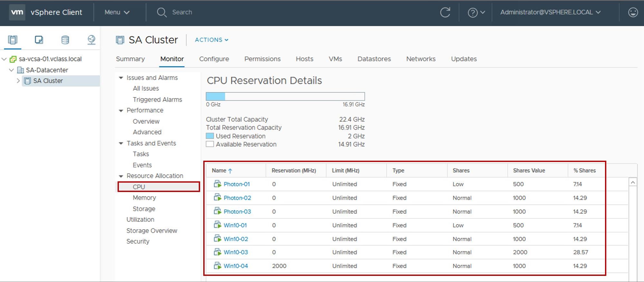This screenshot has width=644, height=282.
Task: Switch to Hosts and Clusters inventory view
Action: click(x=13, y=40)
